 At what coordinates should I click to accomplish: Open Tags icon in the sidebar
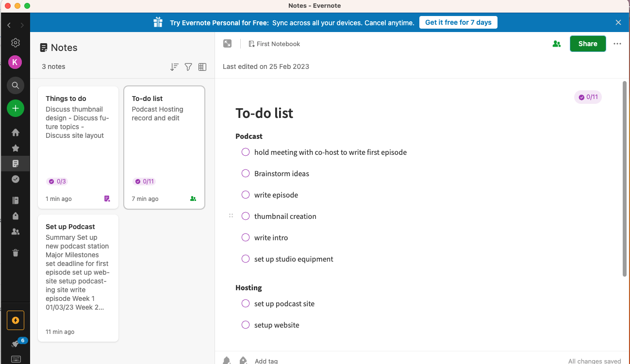click(x=16, y=216)
